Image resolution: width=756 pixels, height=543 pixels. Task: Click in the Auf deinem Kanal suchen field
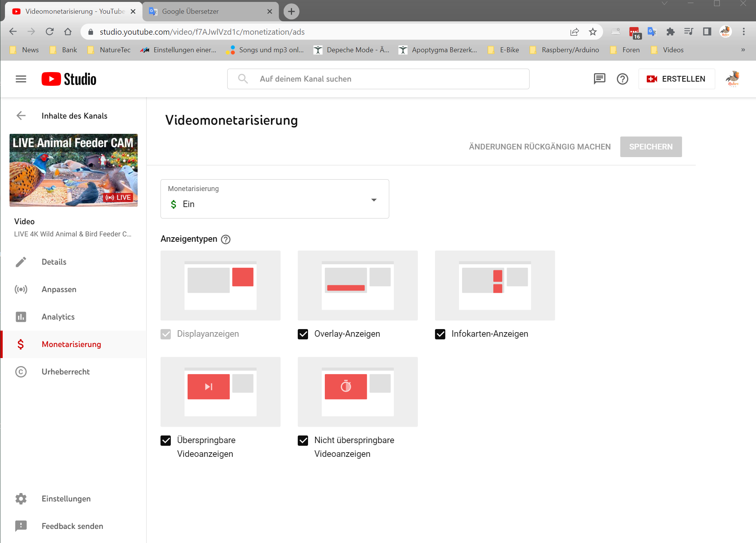click(381, 79)
